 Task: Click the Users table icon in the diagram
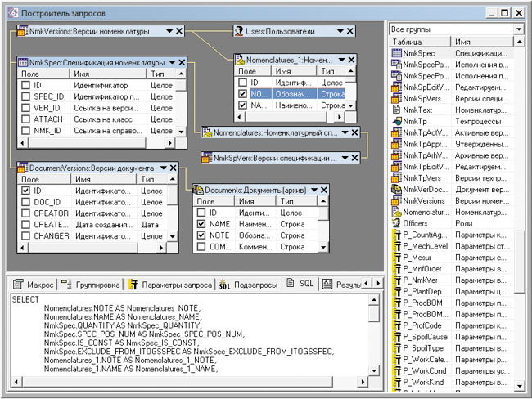[239, 30]
